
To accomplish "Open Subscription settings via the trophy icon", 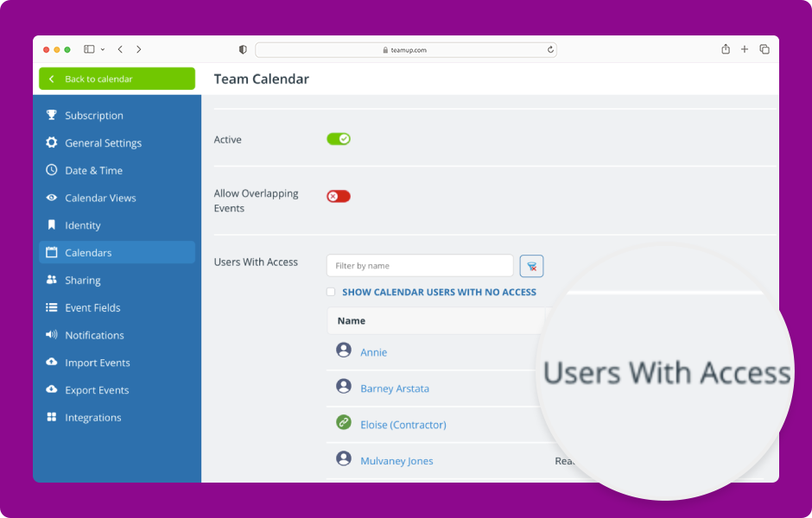I will (53, 115).
